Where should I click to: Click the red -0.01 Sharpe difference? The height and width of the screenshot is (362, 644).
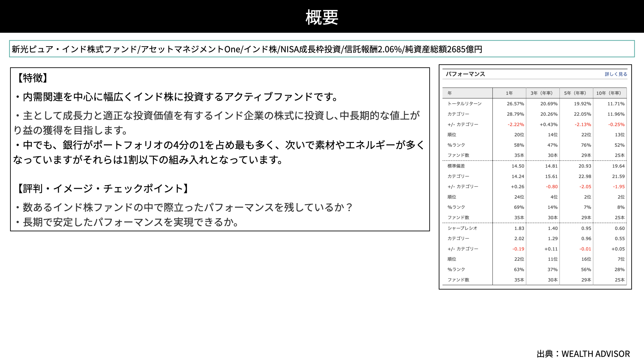(585, 249)
